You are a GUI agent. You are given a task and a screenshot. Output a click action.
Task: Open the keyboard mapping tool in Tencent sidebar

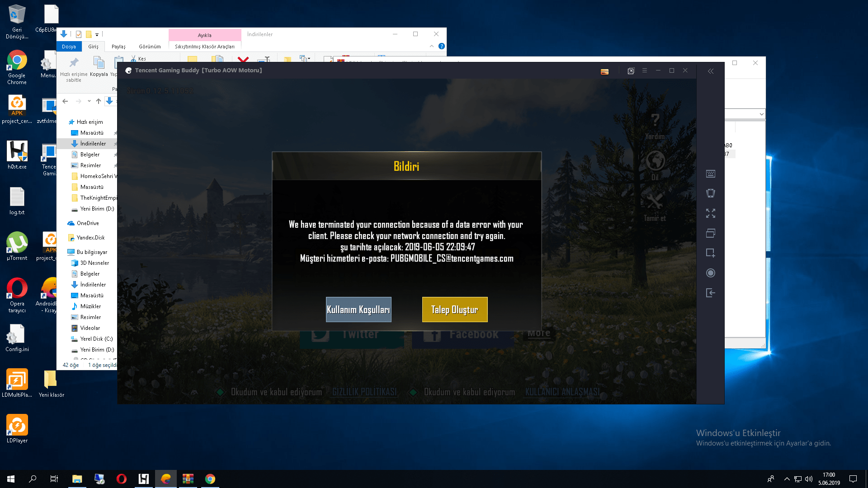pos(711,174)
